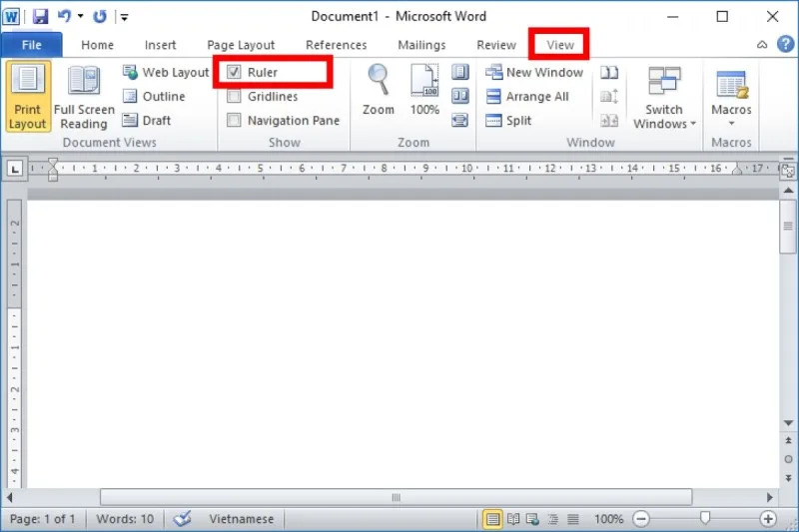Click the horizontal scroll left arrow
This screenshot has width=799, height=532.
[10, 497]
